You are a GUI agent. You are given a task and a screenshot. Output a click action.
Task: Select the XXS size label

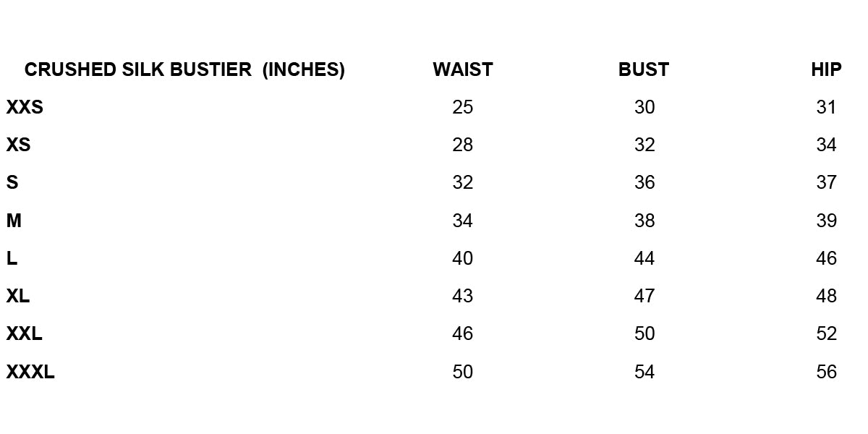pos(25,108)
